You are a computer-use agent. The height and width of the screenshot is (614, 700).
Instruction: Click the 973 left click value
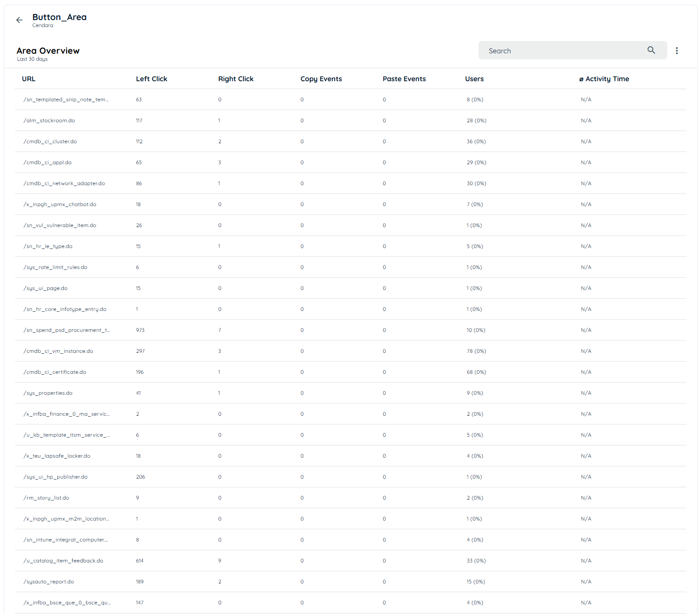point(140,330)
